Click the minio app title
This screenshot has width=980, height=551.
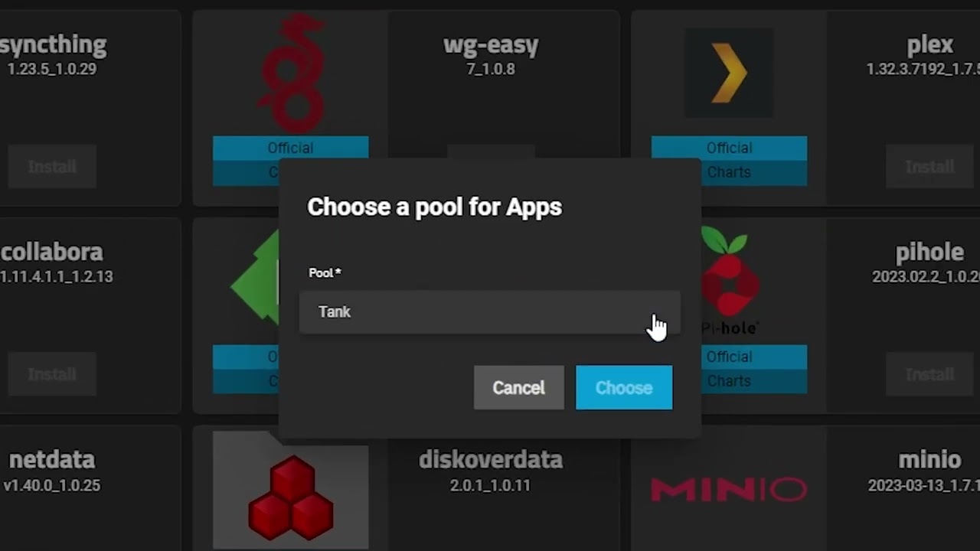point(929,460)
